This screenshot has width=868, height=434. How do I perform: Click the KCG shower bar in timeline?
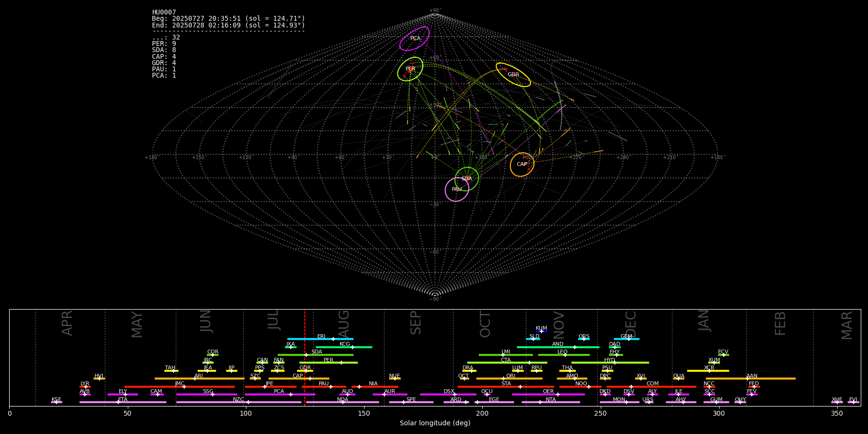344,347
